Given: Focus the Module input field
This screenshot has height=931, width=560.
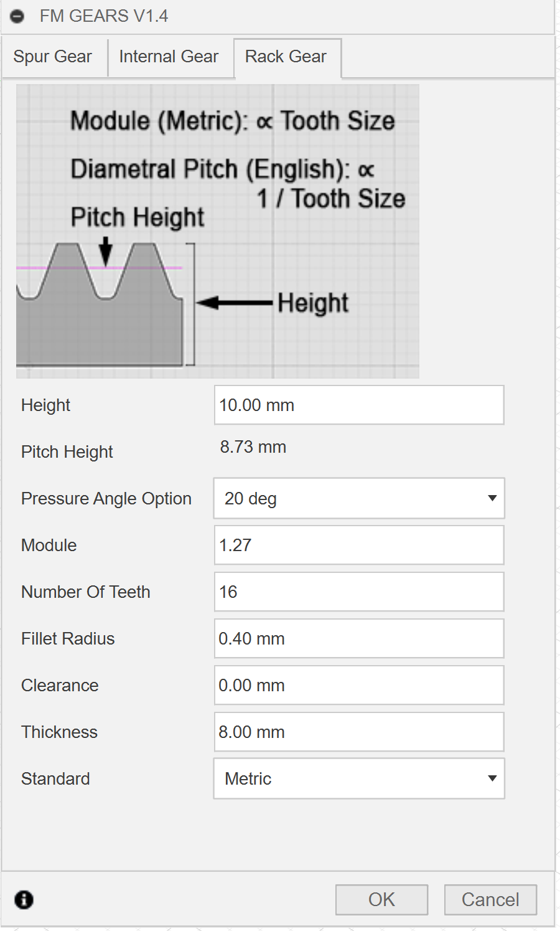Looking at the screenshot, I should 359,545.
